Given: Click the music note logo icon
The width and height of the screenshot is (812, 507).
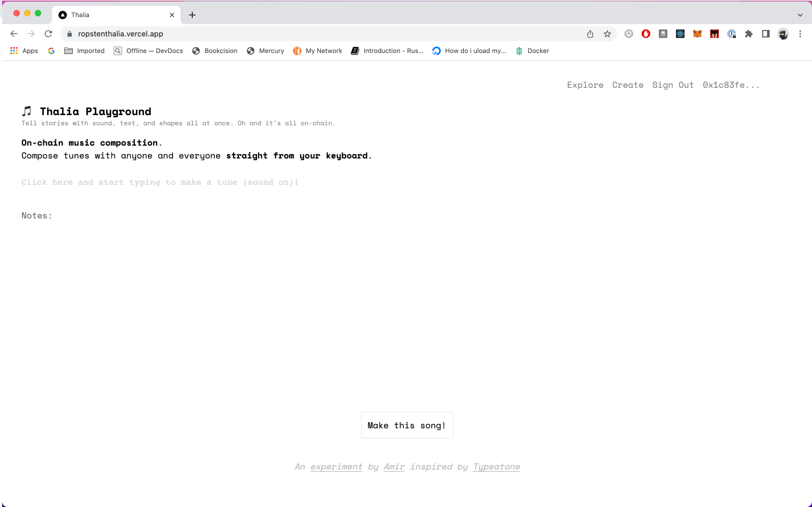Looking at the screenshot, I should [x=27, y=111].
